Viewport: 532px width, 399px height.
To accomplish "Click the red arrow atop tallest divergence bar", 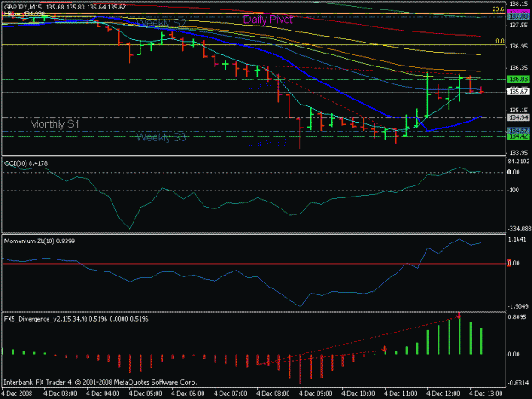I will [x=459, y=316].
